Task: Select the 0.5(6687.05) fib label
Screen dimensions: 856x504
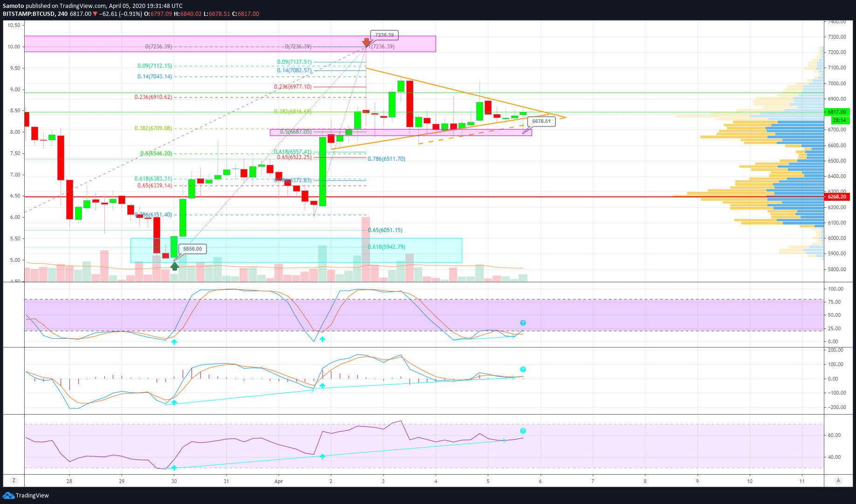Action: [x=296, y=132]
